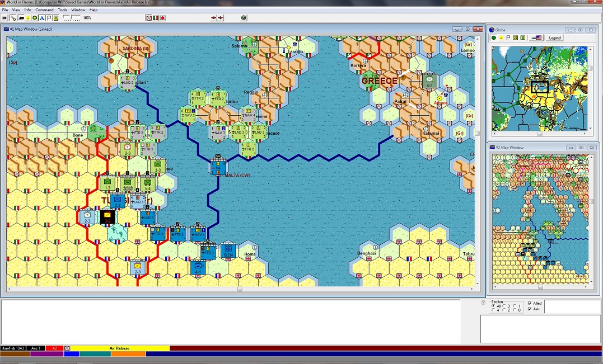Screen dimensions: 603x364
Task: Click the Japanese flag toolbar icon
Action: [163, 18]
